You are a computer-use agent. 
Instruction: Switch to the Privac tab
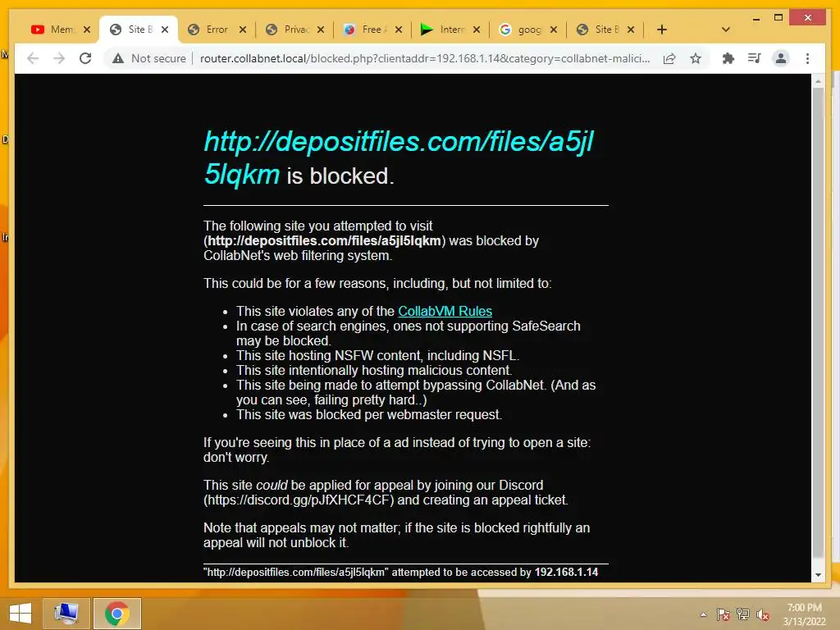294,30
